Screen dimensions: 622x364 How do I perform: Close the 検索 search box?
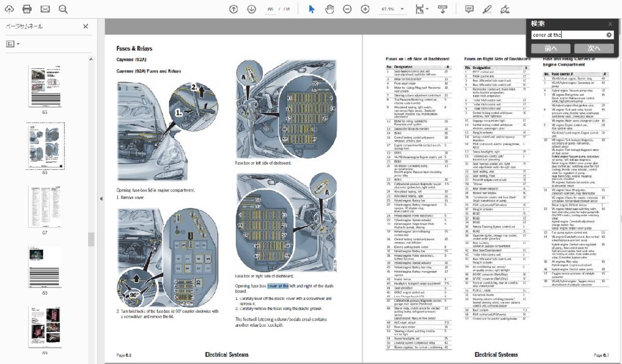point(611,23)
